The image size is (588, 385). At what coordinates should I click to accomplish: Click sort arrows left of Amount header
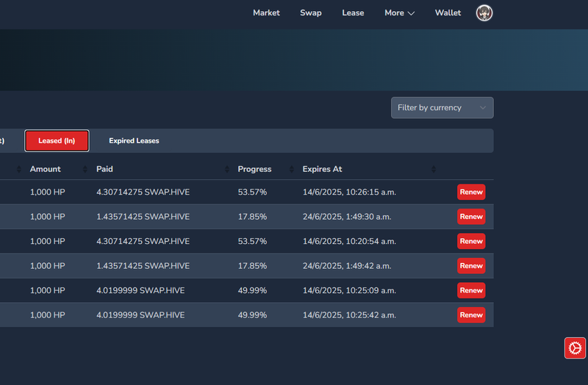(x=19, y=170)
